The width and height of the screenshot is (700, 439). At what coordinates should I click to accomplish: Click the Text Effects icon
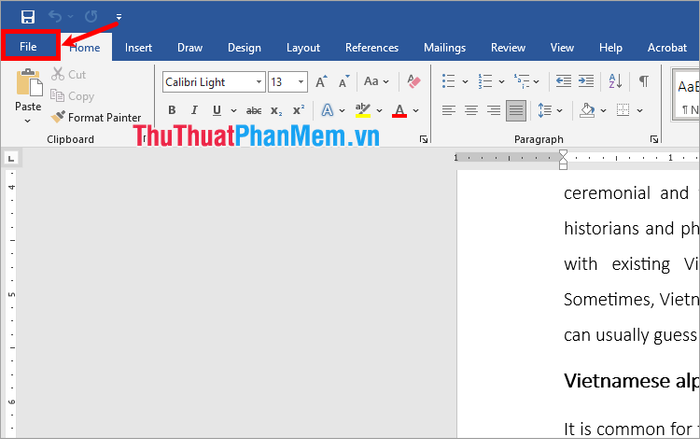tap(327, 110)
